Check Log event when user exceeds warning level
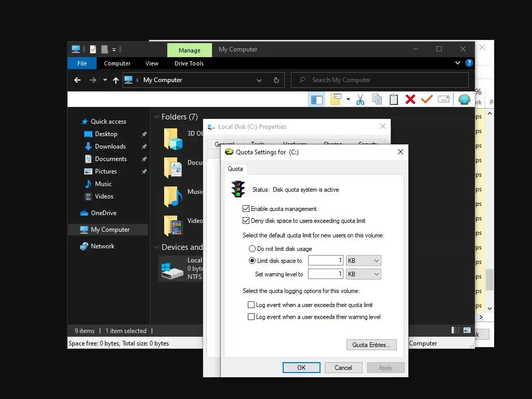Viewport: 532px width, 399px height. click(x=251, y=317)
